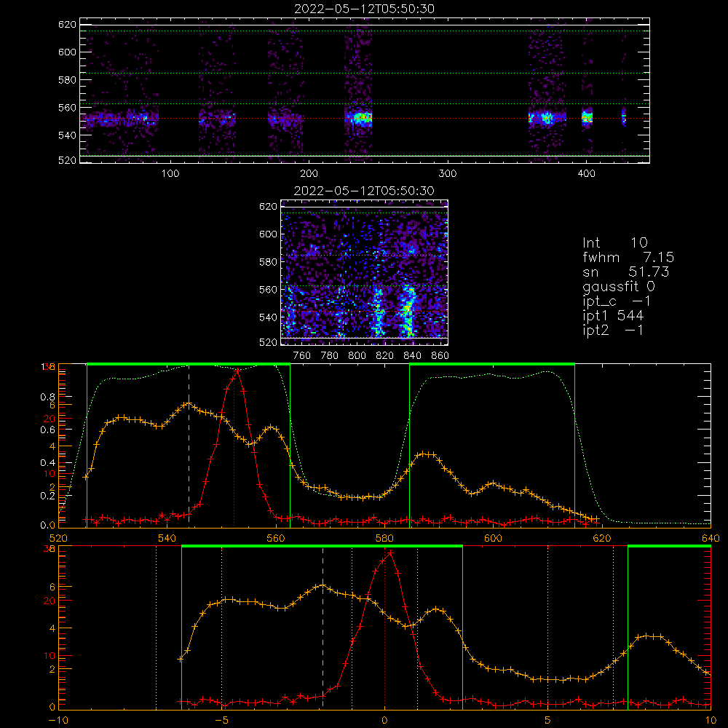Select the "ipt1 544" readout text
728x728 pixels.
[613, 316]
